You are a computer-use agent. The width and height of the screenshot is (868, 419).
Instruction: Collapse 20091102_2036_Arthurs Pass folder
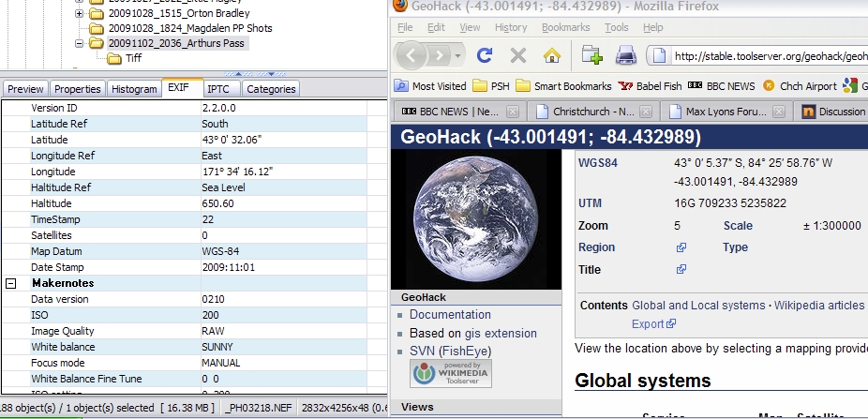pyautogui.click(x=79, y=43)
